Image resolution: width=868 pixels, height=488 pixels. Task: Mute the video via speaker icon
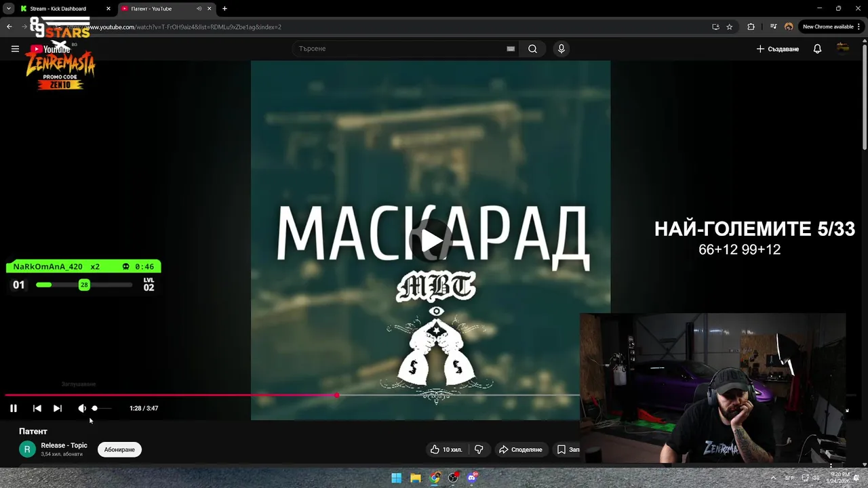tap(82, 408)
